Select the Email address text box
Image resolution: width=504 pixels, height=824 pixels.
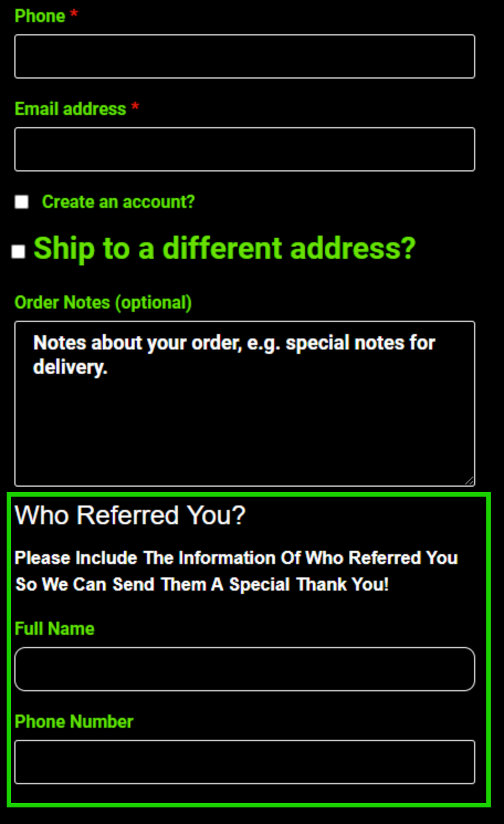245,148
